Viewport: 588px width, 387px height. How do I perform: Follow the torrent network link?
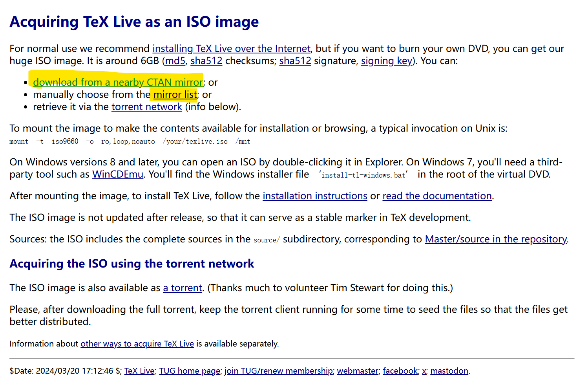pyautogui.click(x=146, y=107)
